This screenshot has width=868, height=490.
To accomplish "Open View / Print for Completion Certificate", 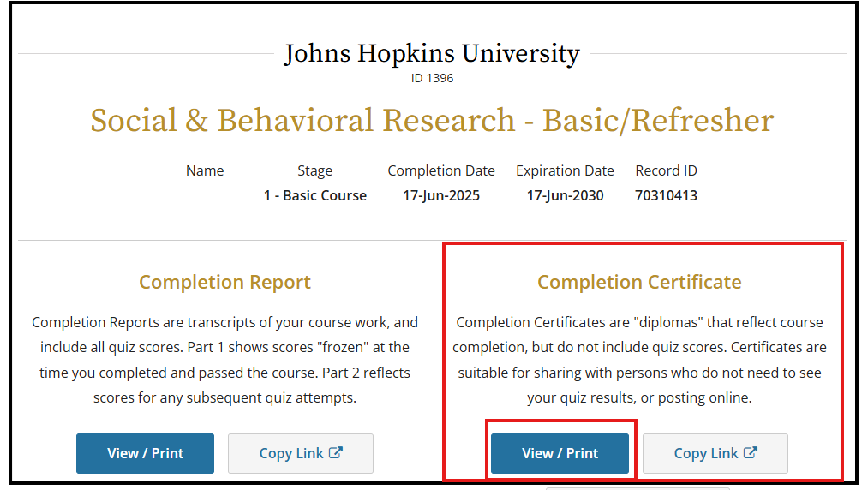I will 560,453.
